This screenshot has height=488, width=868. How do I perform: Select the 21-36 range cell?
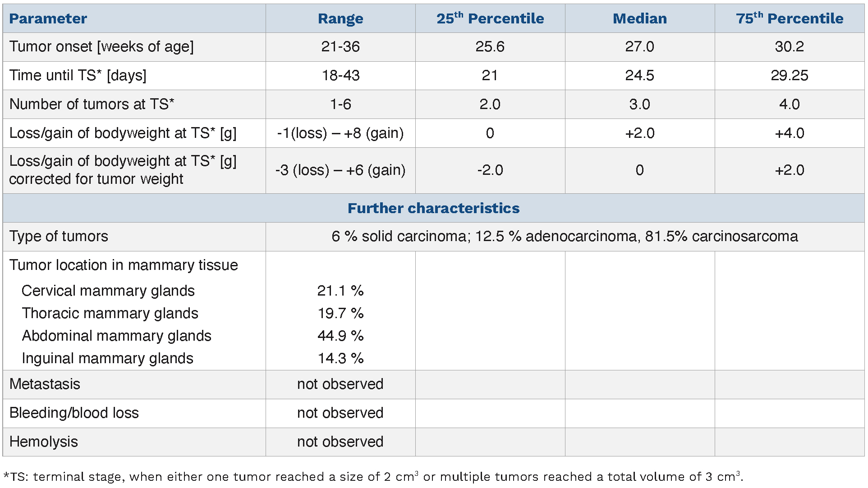coord(340,46)
